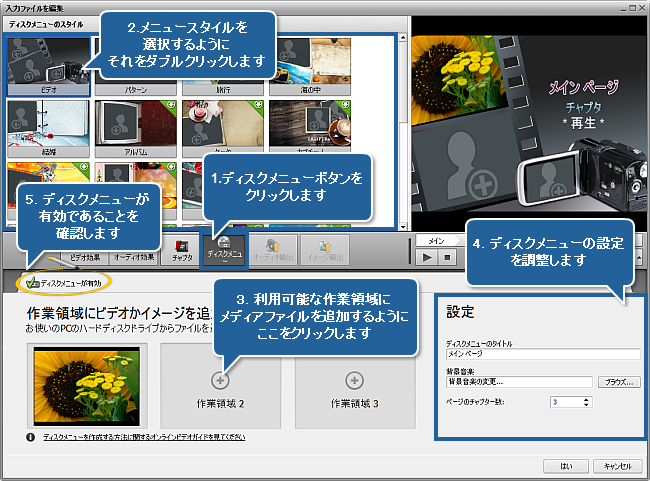Click 再生 menu item in the preview
Viewport: 650px width, 481px height.
(584, 123)
